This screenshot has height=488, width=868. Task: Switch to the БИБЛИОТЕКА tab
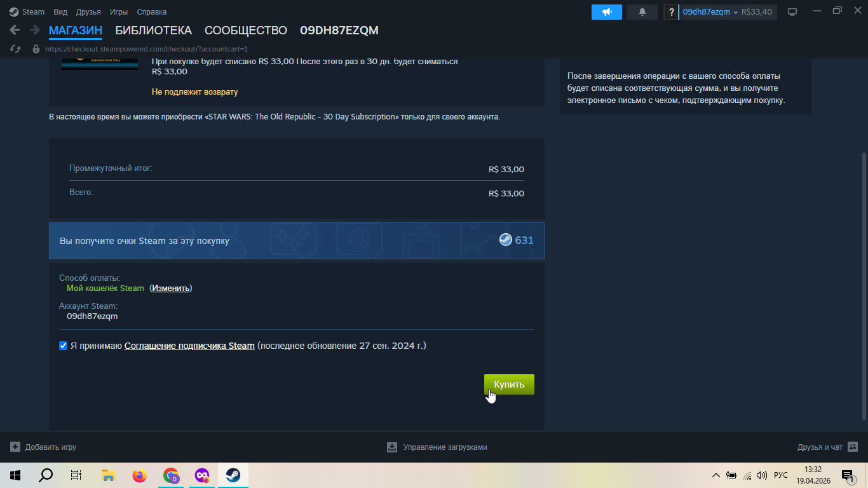(153, 30)
